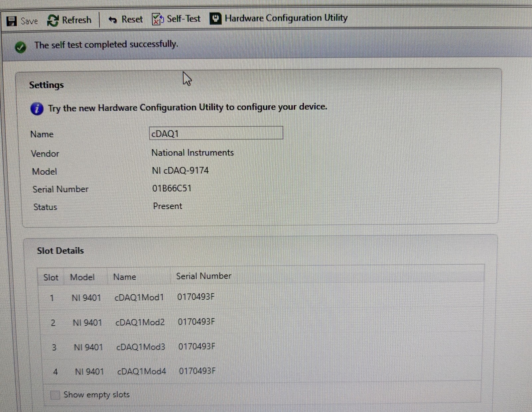532x412 pixels.
Task: Click the Settings section heading
Action: (x=47, y=85)
